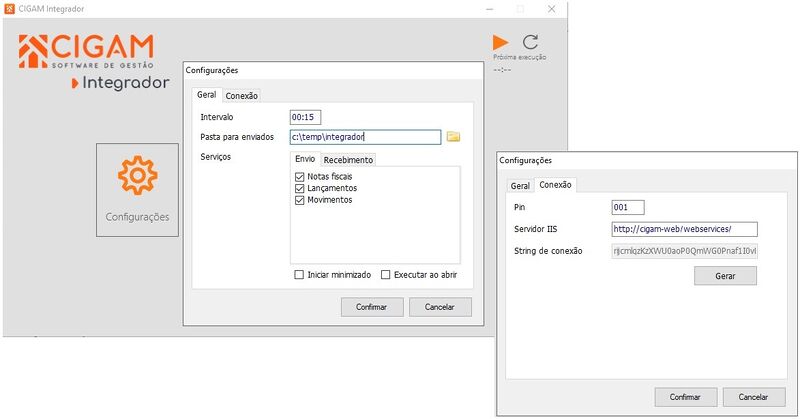Minimize the CIGAM Integrador window
This screenshot has height=419, width=800.
pos(490,9)
